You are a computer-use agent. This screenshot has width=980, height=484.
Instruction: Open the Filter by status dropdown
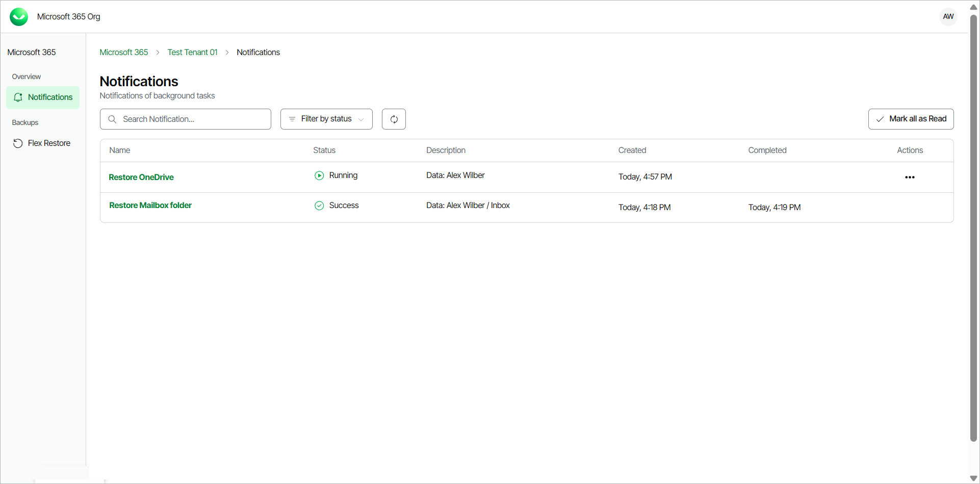coord(326,119)
